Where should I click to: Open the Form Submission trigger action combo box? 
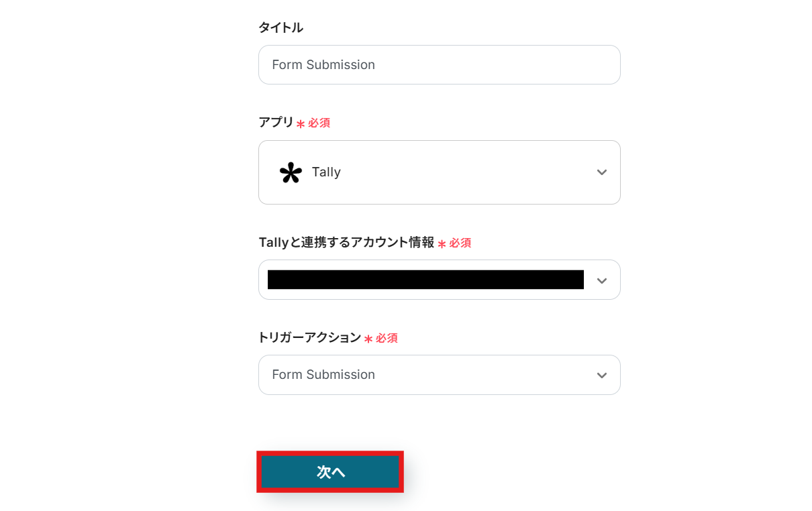[429, 375]
